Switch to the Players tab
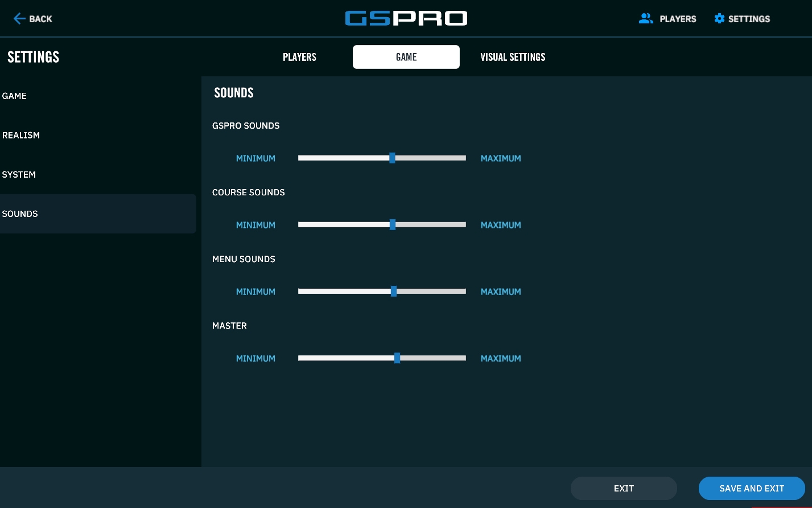Image resolution: width=812 pixels, height=508 pixels. tap(299, 57)
